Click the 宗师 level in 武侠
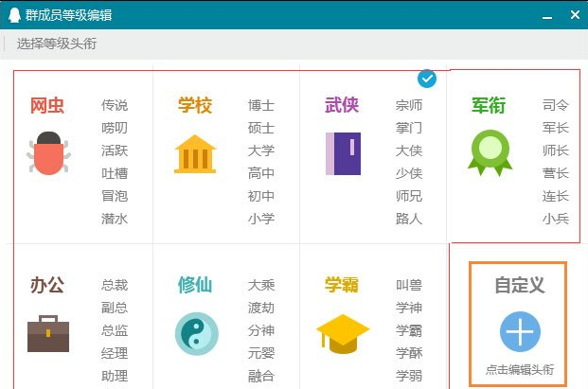Screen dimensions: 588x389 pyautogui.click(x=409, y=105)
